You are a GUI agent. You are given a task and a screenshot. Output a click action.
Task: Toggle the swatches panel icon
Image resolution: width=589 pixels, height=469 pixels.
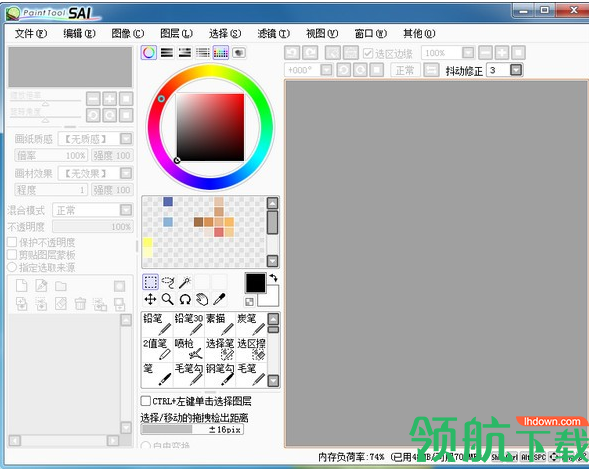click(x=221, y=53)
